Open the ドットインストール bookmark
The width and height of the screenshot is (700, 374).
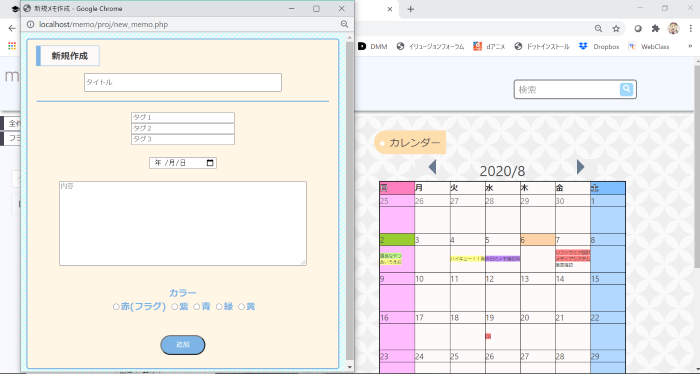[x=542, y=46]
